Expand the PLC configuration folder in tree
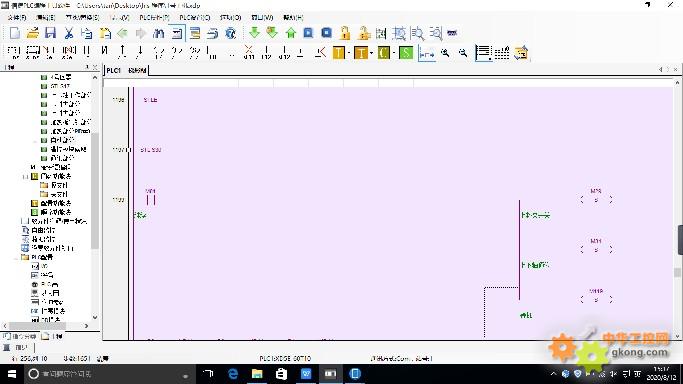Viewport: 683px width, 384px height. [x=16, y=257]
